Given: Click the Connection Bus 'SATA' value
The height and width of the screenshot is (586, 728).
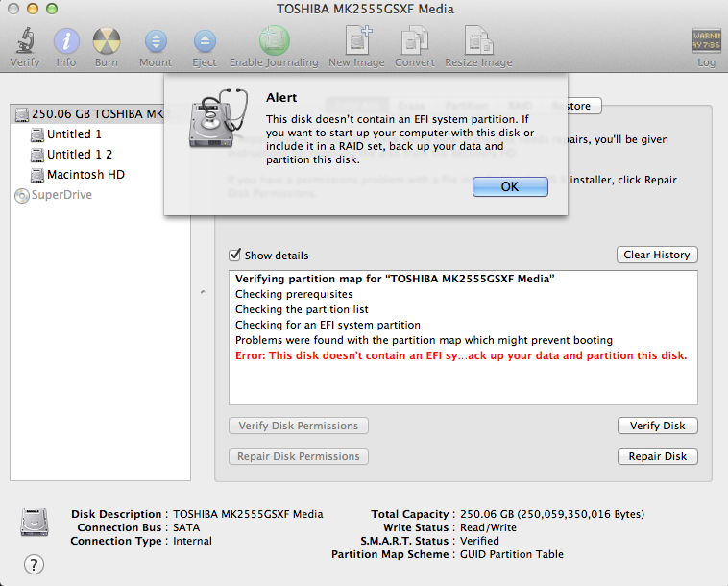Looking at the screenshot, I should click(186, 527).
